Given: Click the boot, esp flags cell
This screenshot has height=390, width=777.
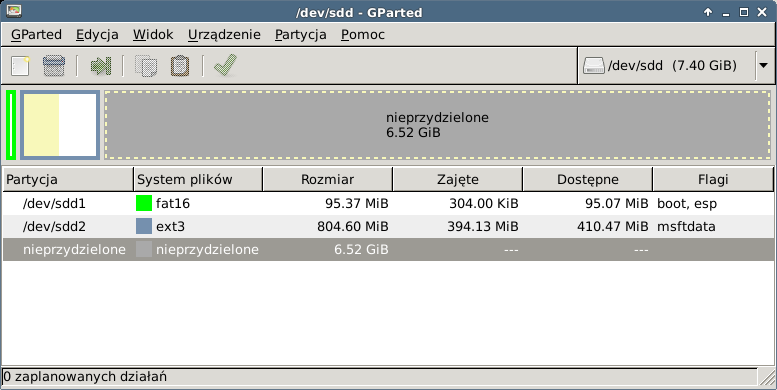Looking at the screenshot, I should pos(687,203).
